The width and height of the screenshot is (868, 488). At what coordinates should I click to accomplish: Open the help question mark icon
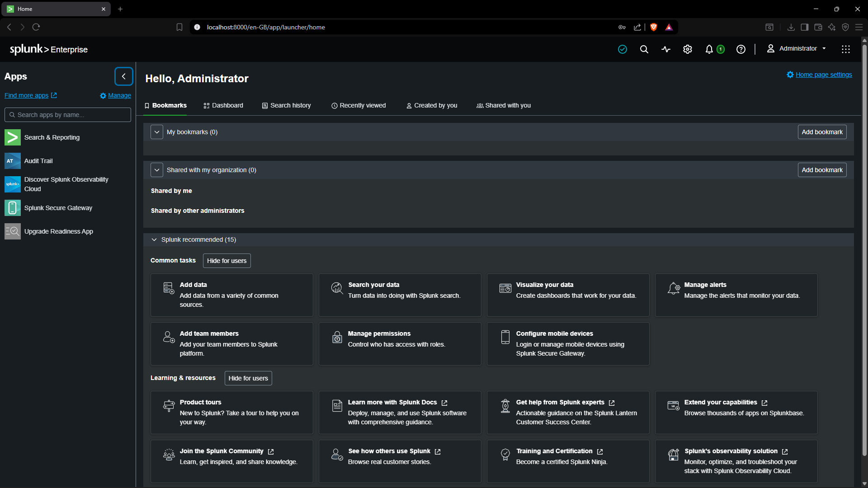[x=741, y=49]
